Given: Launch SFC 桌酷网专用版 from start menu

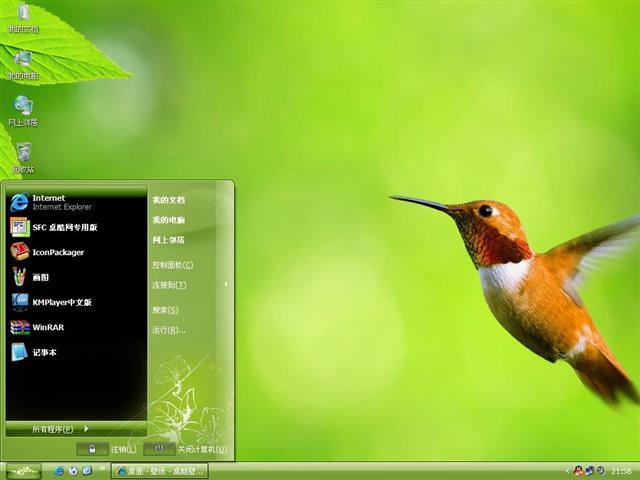Looking at the screenshot, I should (76, 227).
